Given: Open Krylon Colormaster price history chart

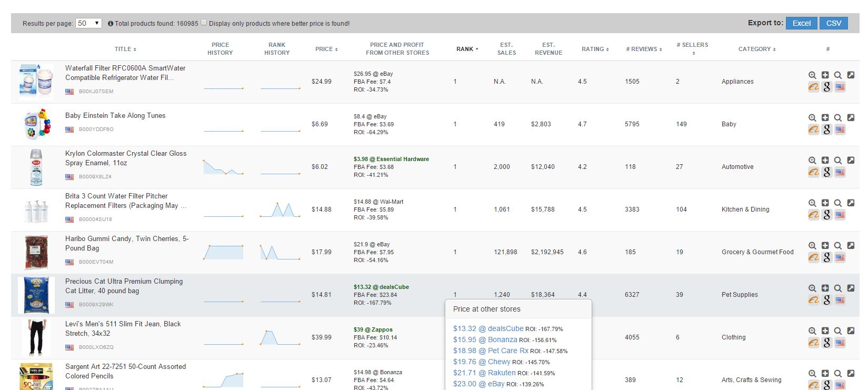Looking at the screenshot, I should pos(223,167).
